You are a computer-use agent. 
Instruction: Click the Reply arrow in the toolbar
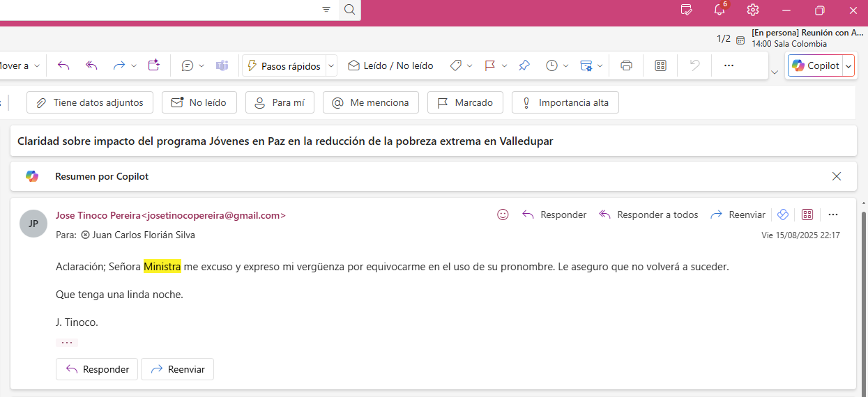pos(63,65)
